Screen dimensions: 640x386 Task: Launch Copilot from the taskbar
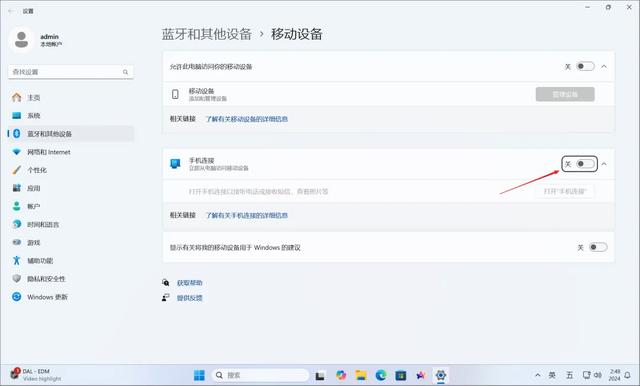tap(341, 375)
